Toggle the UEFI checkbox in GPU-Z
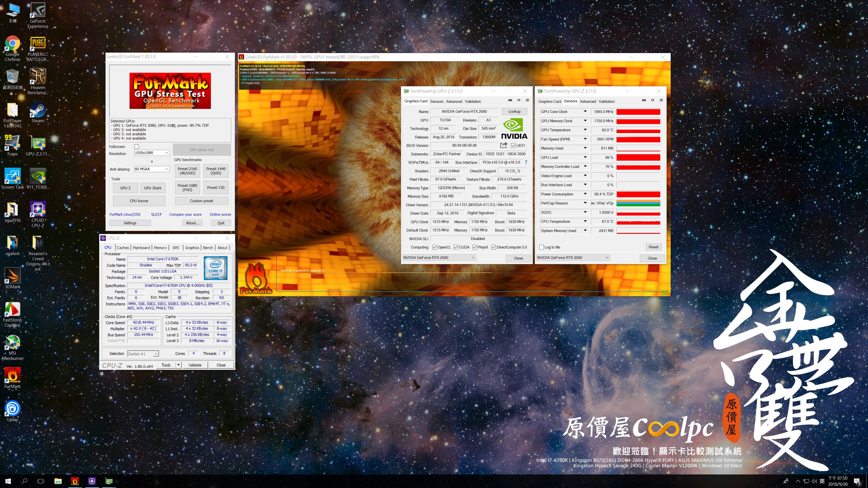This screenshot has height=488, width=868. tap(513, 145)
